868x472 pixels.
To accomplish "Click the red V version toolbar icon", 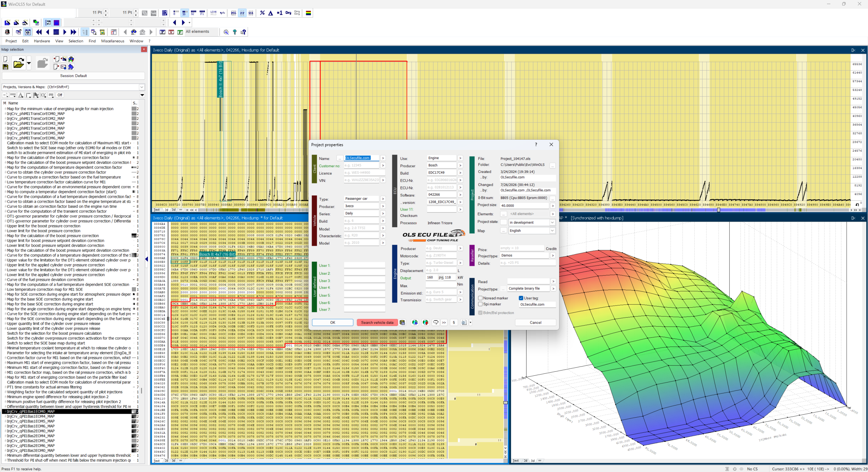I will [x=171, y=32].
